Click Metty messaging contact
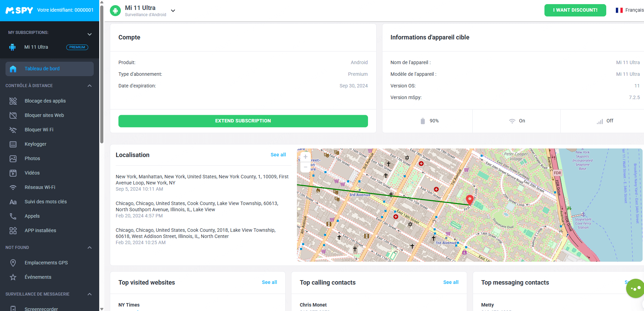 point(487,305)
